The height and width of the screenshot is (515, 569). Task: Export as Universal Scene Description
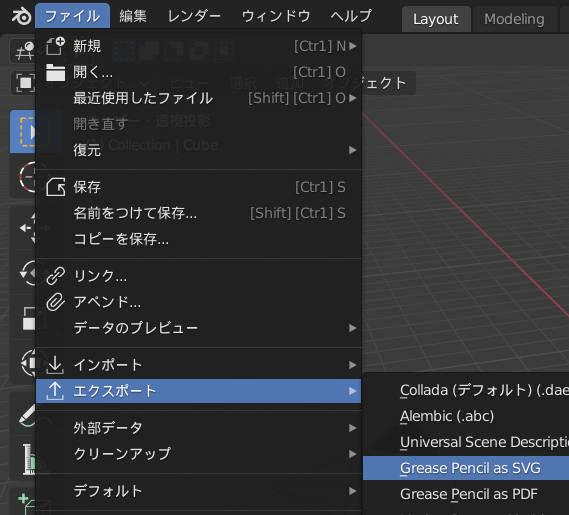[466, 442]
